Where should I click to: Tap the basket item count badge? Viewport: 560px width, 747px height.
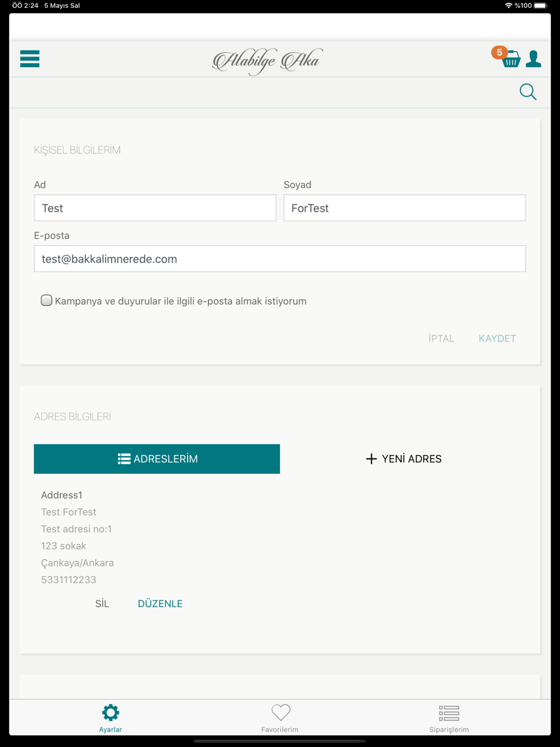tap(499, 53)
